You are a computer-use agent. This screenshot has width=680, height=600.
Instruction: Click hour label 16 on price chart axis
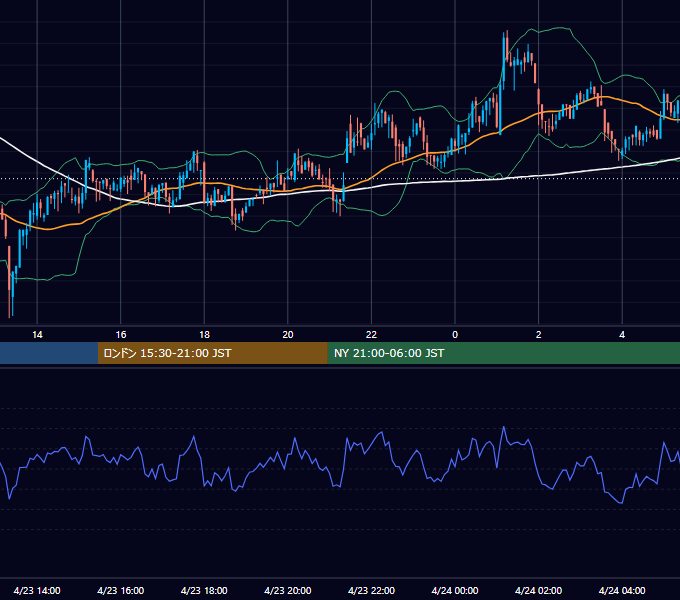[x=121, y=334]
